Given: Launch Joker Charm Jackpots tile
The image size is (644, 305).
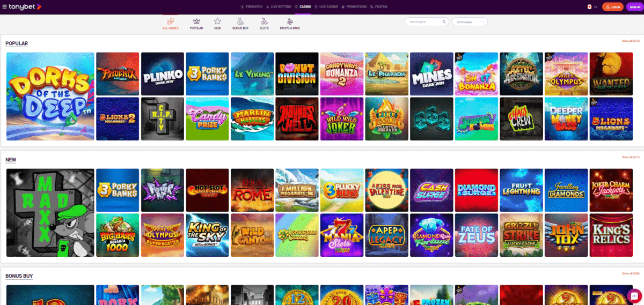Looking at the screenshot, I should (x=611, y=190).
